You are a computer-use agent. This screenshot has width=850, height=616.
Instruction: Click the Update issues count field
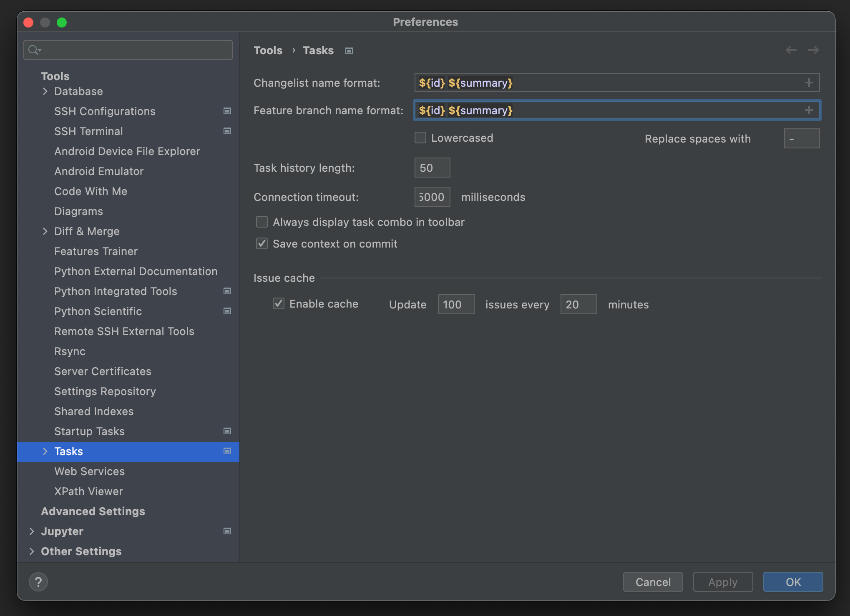click(x=456, y=304)
